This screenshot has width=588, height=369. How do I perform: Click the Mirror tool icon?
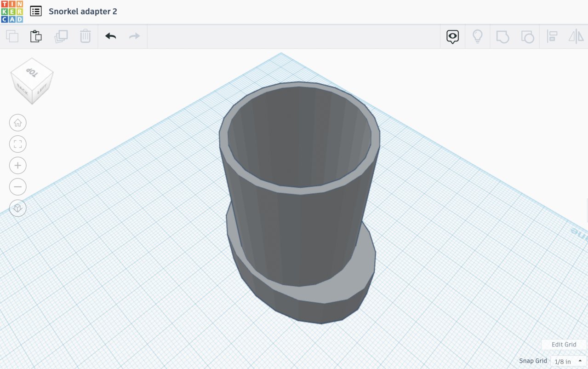pyautogui.click(x=577, y=36)
